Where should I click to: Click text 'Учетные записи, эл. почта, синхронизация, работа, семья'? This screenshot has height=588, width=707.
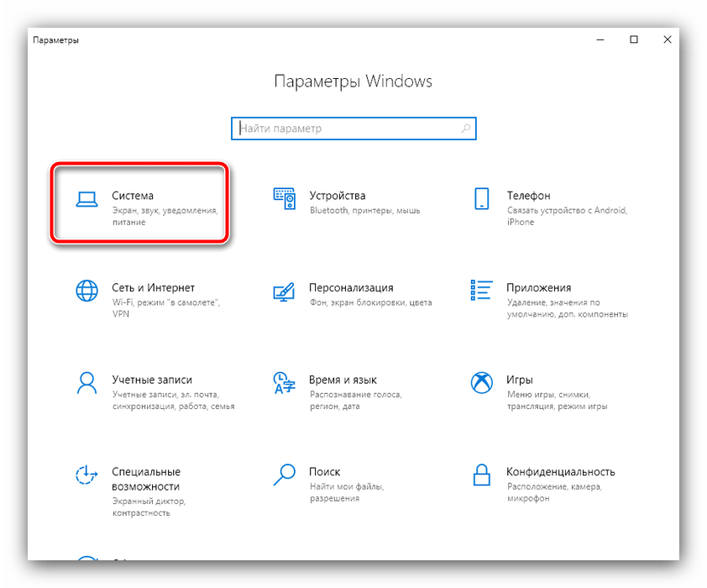[173, 400]
